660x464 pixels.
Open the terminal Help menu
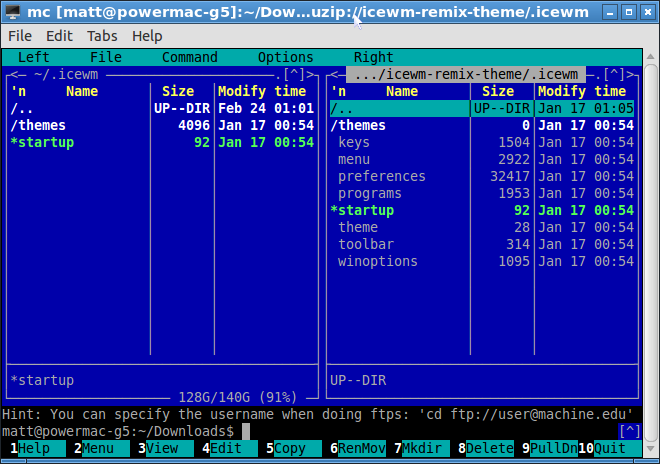(147, 36)
